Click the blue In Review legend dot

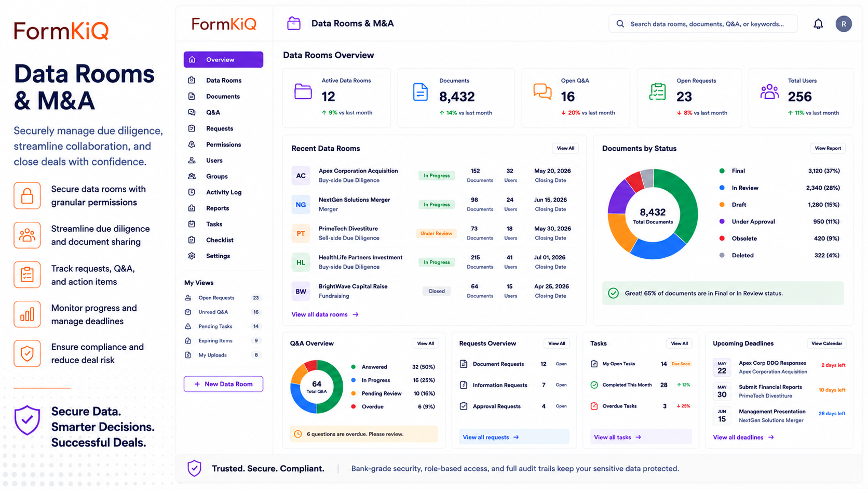(x=722, y=188)
